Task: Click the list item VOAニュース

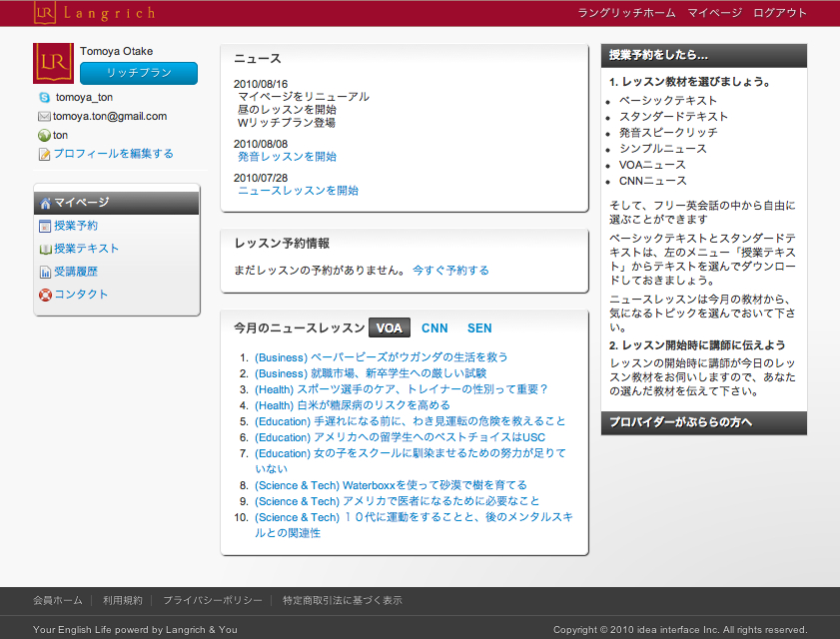Action: tap(652, 165)
